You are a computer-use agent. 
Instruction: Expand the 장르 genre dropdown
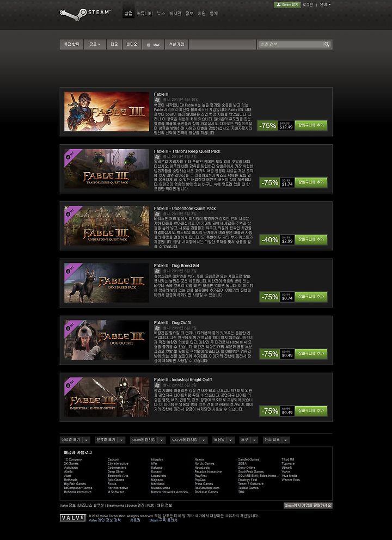95,45
